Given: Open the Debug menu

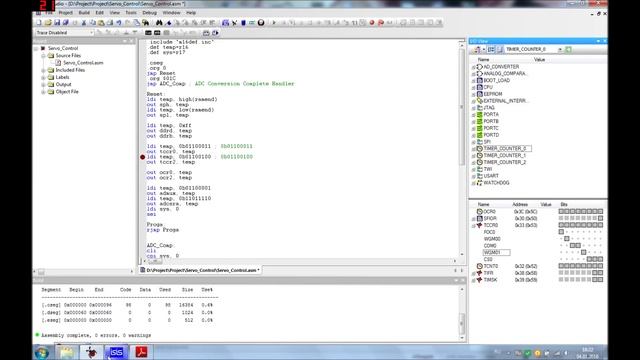Looking at the screenshot, I should pos(149,13).
